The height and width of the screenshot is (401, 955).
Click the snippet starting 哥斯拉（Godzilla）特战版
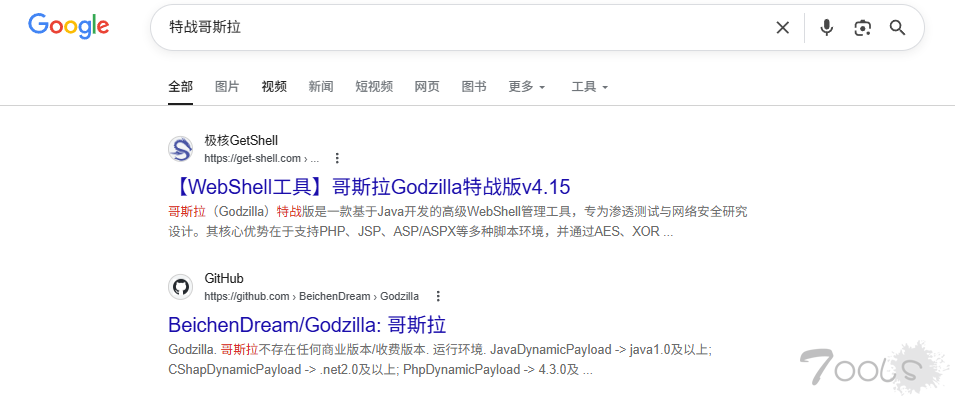[458, 222]
